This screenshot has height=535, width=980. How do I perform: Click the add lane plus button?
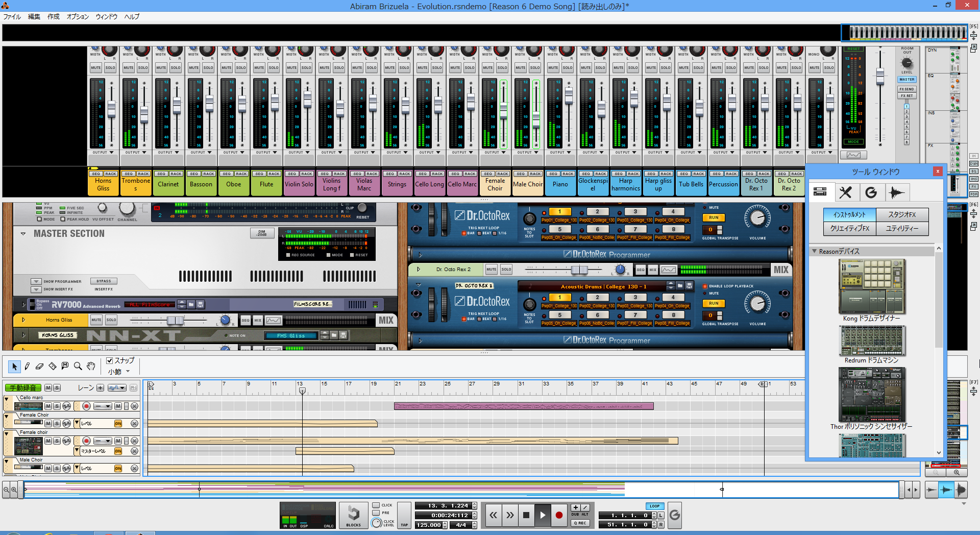(x=101, y=388)
